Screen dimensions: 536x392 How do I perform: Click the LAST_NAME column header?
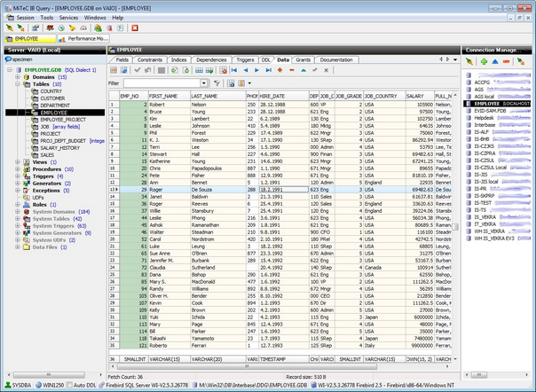tap(204, 94)
